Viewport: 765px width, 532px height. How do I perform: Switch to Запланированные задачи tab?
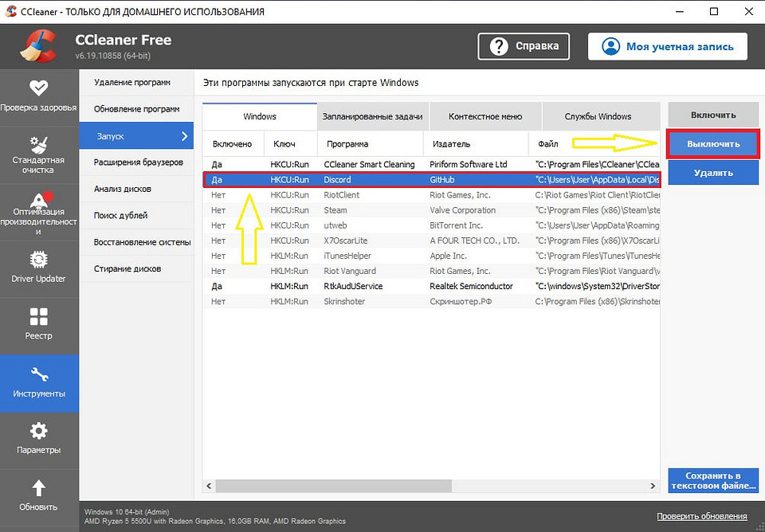[372, 116]
